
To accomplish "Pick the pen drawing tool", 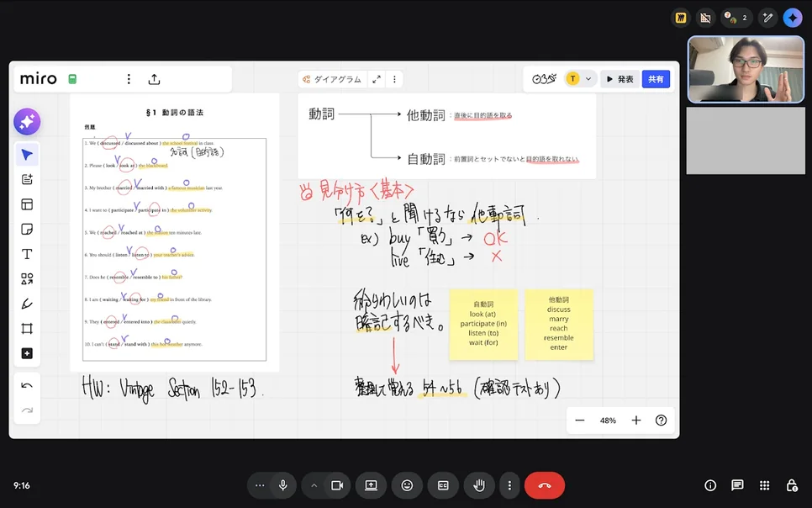I will 27,304.
